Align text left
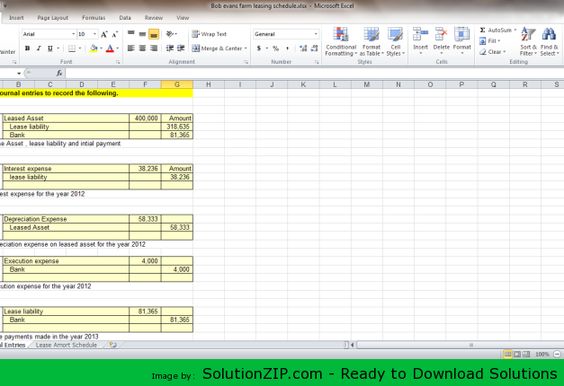564x386 pixels. 131,48
